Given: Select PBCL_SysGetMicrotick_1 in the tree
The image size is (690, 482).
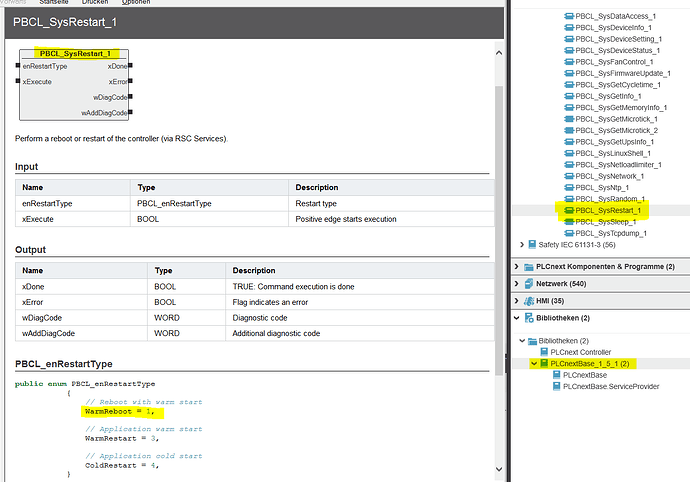Looking at the screenshot, I should click(x=617, y=119).
